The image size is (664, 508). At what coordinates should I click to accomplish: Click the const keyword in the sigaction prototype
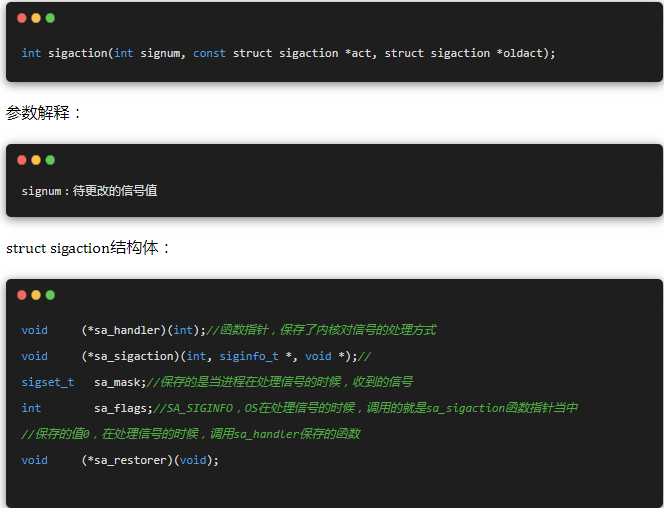209,53
